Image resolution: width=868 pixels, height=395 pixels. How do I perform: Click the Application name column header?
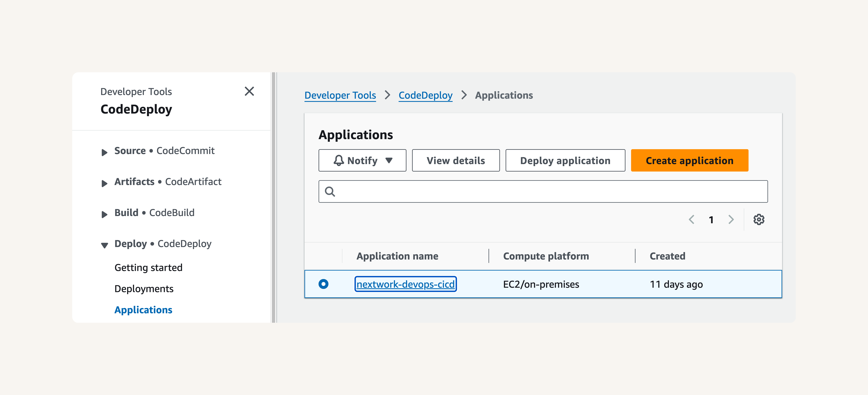point(397,256)
